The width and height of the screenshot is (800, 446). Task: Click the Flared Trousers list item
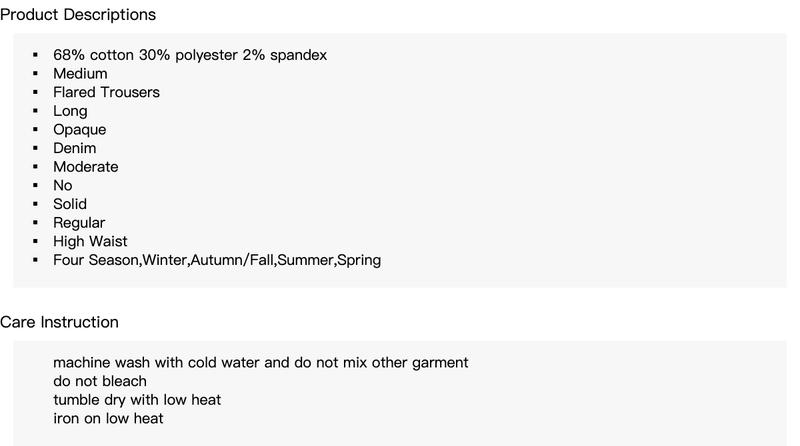pyautogui.click(x=106, y=92)
